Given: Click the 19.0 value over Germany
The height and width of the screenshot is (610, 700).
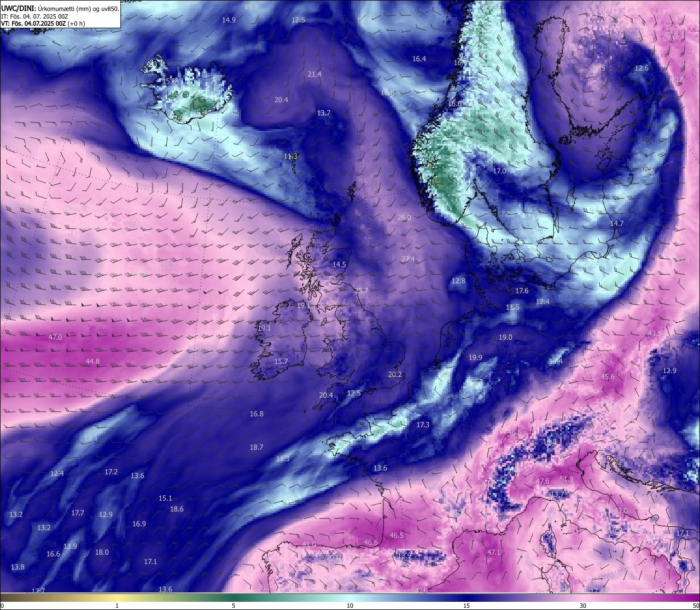Looking at the screenshot, I should coord(505,338).
